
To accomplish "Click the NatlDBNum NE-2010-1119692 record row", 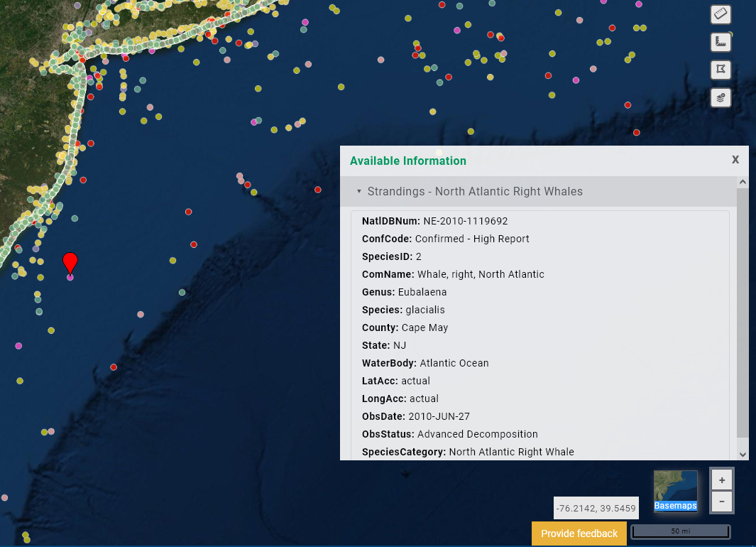I will point(434,221).
